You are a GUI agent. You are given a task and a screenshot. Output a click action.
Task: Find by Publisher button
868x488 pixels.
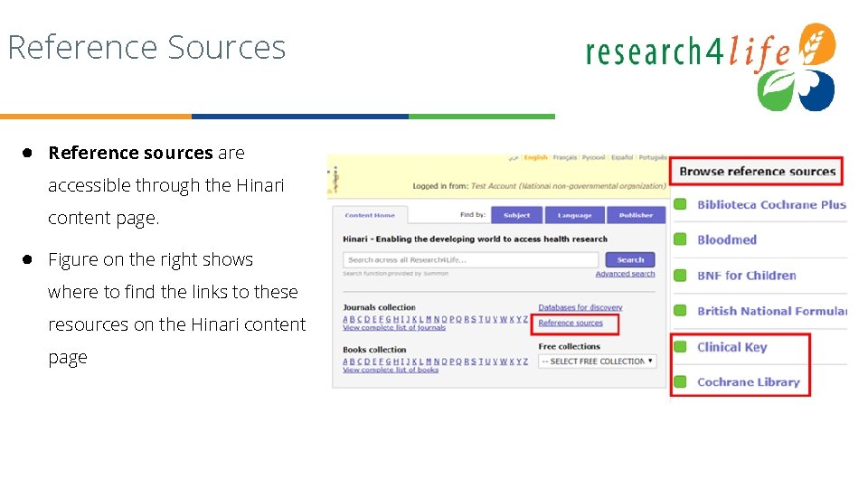pyautogui.click(x=636, y=215)
